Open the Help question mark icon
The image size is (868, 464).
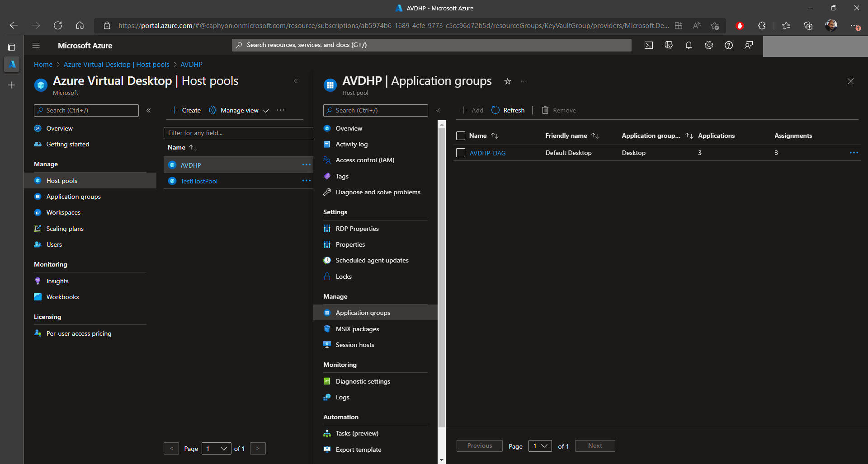[729, 45]
